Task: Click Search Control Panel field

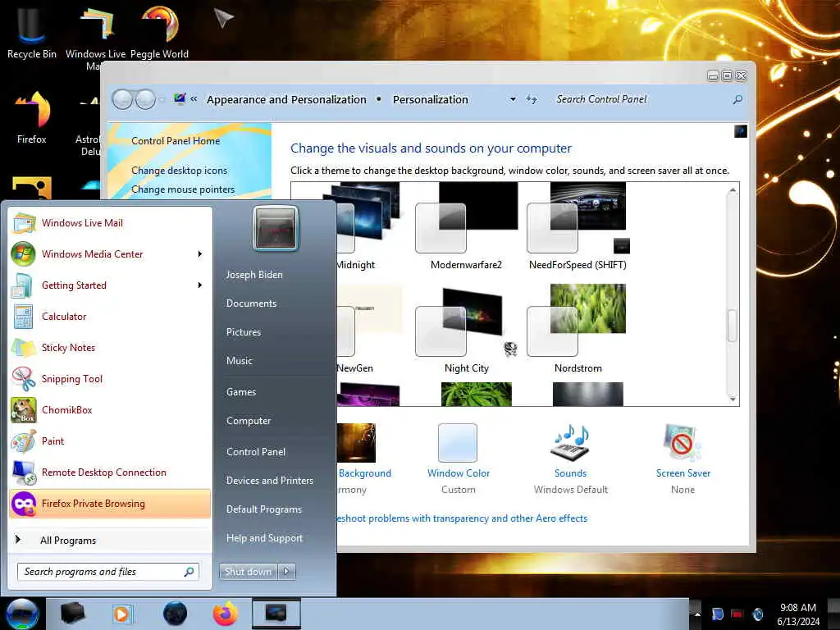Action: click(x=651, y=99)
